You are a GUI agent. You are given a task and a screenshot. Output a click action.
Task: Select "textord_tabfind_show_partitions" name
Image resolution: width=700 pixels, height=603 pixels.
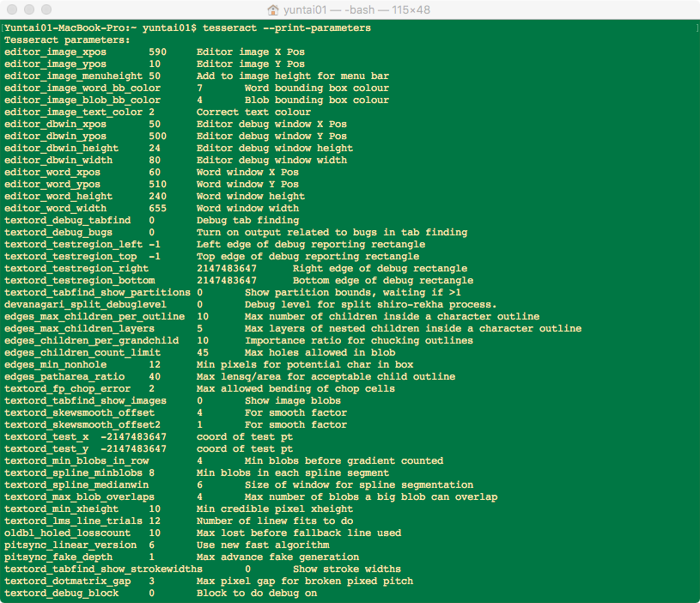tap(97, 293)
